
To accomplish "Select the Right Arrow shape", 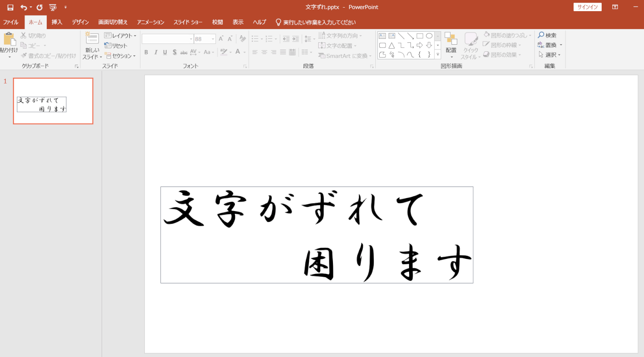I will (x=420, y=45).
